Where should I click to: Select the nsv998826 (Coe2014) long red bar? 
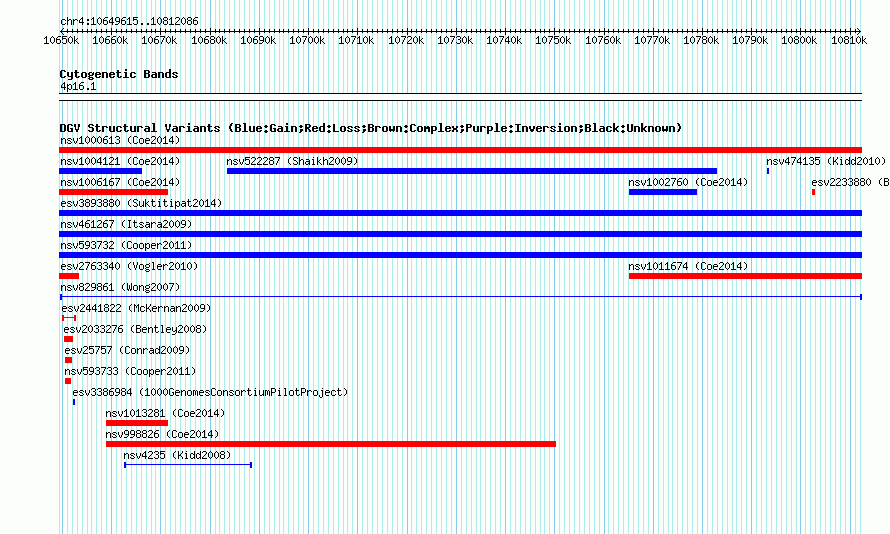(331, 444)
